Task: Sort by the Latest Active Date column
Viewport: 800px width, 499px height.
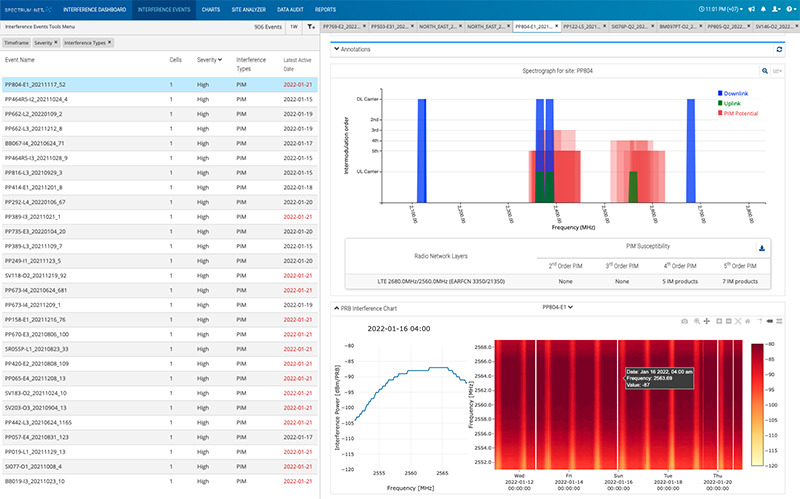Action: click(297, 64)
